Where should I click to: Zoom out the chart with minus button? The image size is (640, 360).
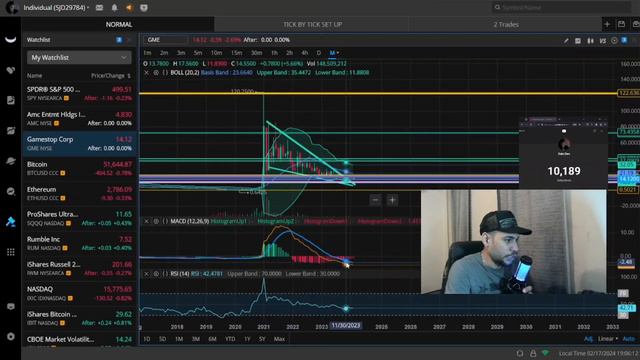[x=376, y=200]
